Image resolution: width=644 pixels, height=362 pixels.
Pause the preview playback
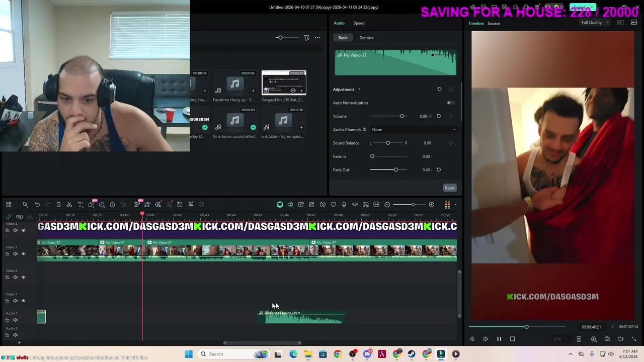pyautogui.click(x=499, y=339)
